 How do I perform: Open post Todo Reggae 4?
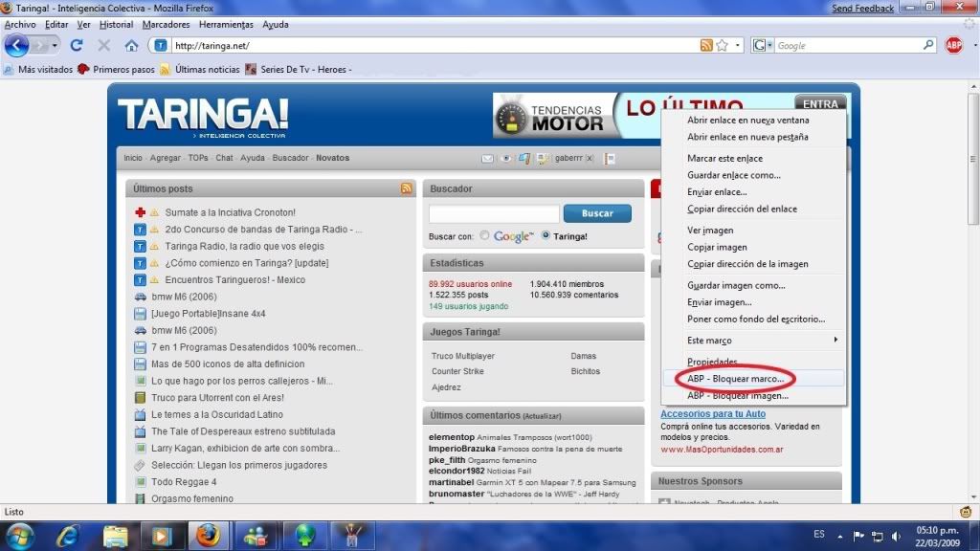(184, 482)
